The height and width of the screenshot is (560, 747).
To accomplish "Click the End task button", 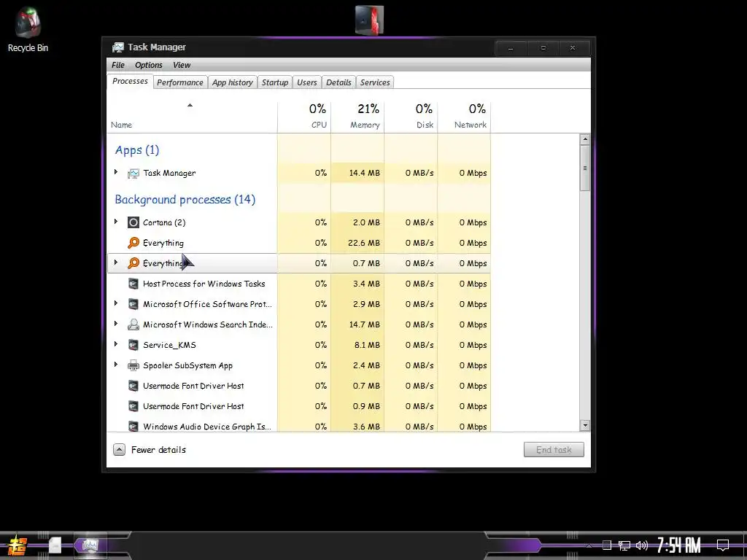I will click(554, 449).
